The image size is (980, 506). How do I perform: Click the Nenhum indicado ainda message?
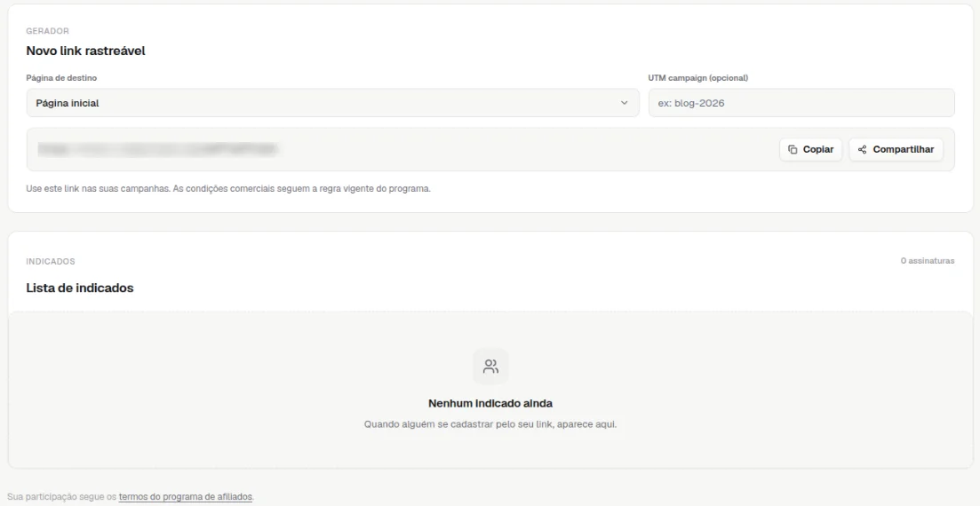point(490,404)
